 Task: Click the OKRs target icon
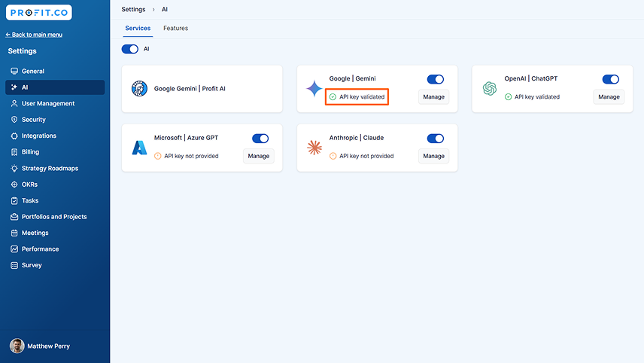coord(14,185)
